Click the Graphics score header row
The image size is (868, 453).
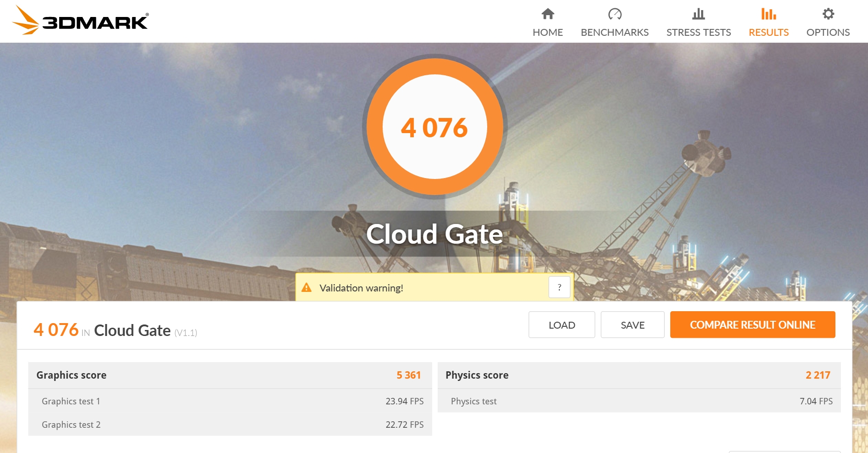[229, 375]
